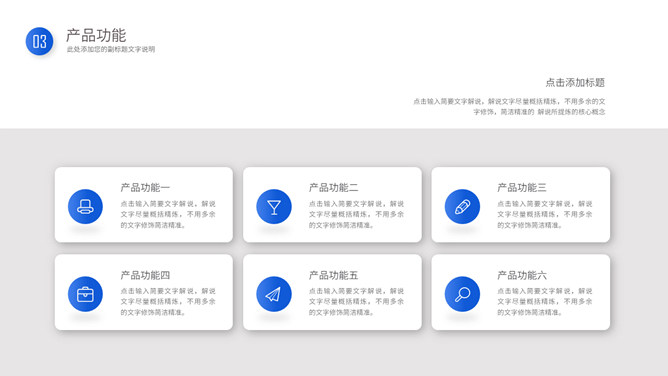
Task: Select the printer icon in 产品功能一 card
Action: (85, 207)
